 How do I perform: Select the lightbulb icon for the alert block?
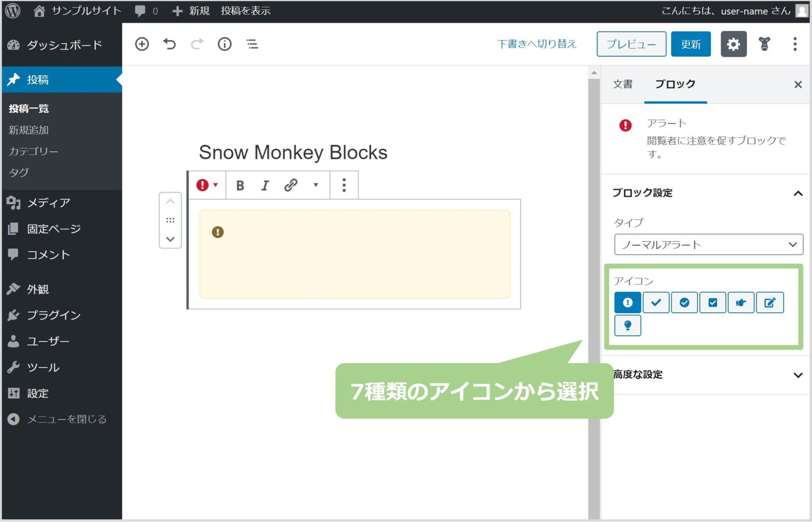click(x=628, y=325)
